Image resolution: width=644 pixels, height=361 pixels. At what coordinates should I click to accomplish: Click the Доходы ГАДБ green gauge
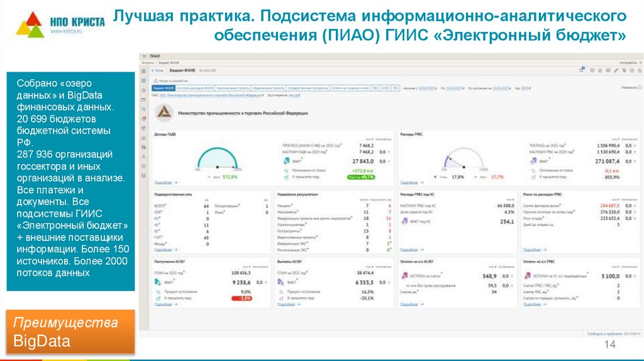[x=218, y=158]
